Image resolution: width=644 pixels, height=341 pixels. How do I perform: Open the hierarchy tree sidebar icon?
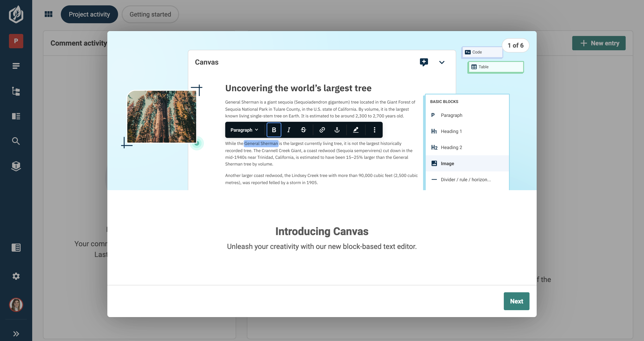[x=16, y=91]
